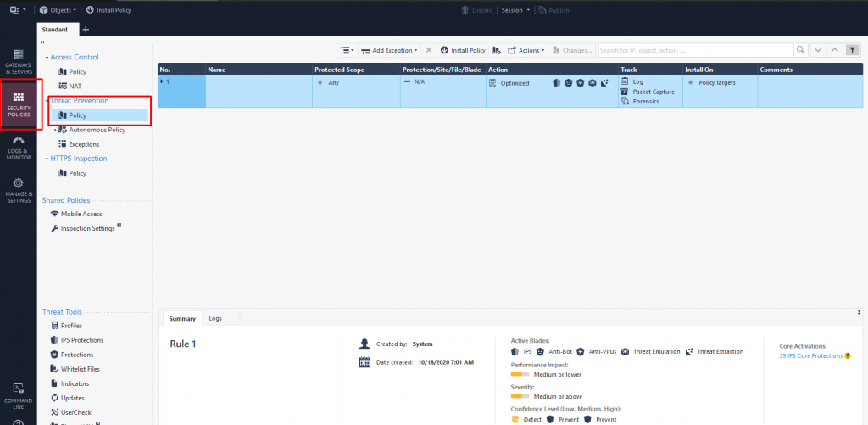Open the 39 IPS Core Protections link
The image size is (868, 425).
pos(811,355)
